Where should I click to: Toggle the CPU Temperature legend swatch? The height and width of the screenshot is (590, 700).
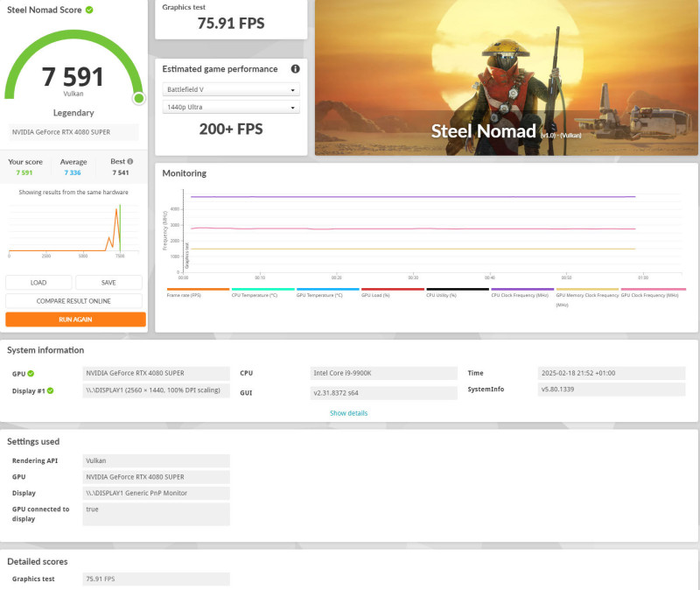263,290
